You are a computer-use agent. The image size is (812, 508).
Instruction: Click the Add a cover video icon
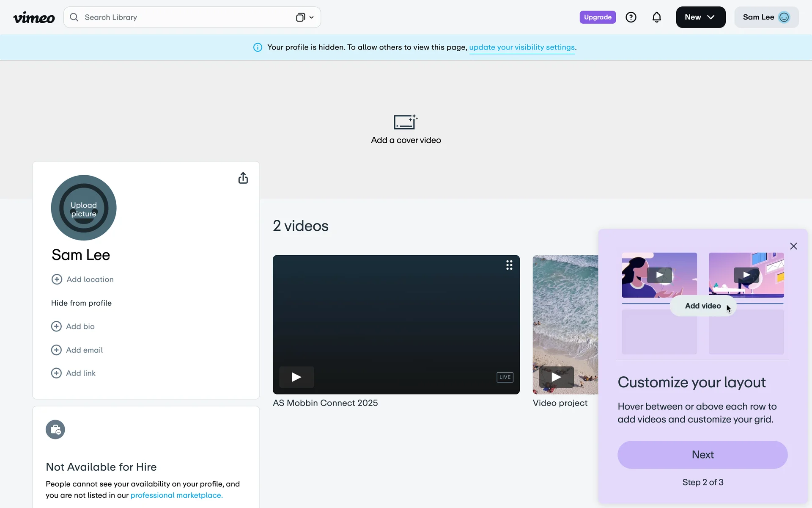click(x=406, y=122)
